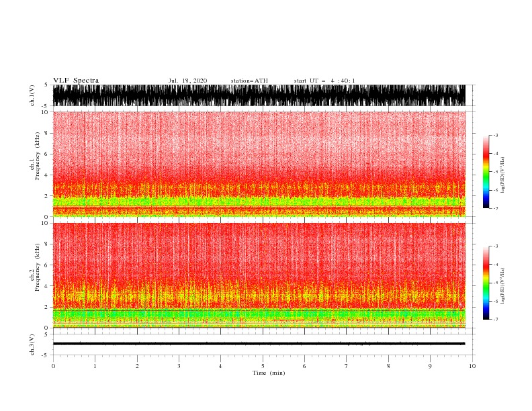Viewport: 532px width, 411px height.
Task: Click inside the ch.2 spectrogram panel
Action: (x=259, y=275)
